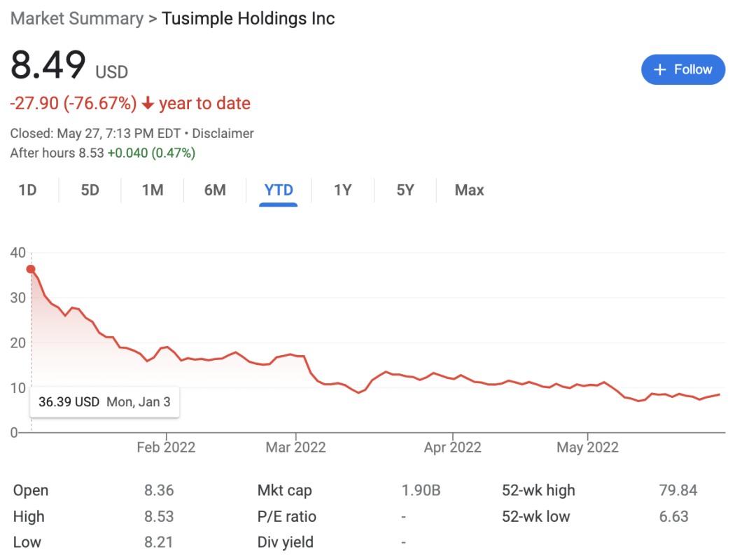The width and height of the screenshot is (756, 559).
Task: View the 1Y chart range
Action: pyautogui.click(x=342, y=190)
